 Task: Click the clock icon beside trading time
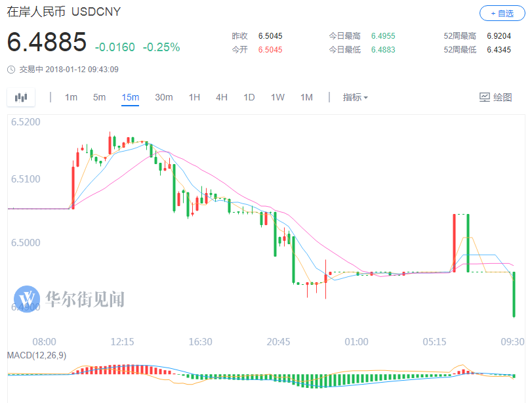(x=11, y=70)
